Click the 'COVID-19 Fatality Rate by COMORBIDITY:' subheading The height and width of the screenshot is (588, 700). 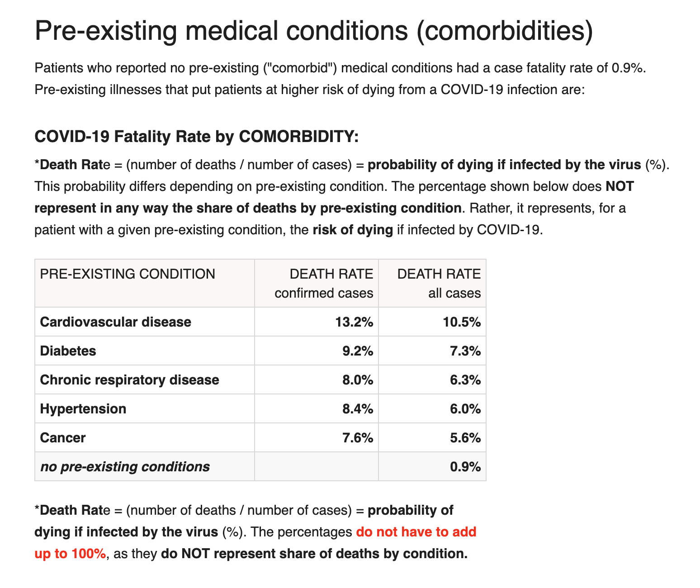coord(196,136)
